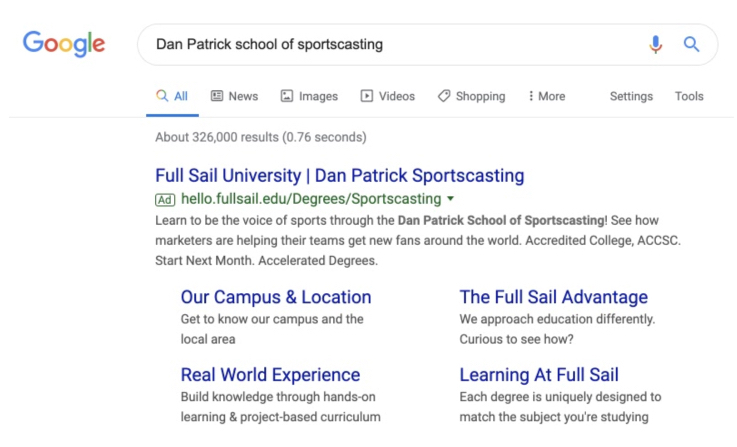The height and width of the screenshot is (447, 737).
Task: Click the microphone voice search icon
Action: click(x=656, y=44)
